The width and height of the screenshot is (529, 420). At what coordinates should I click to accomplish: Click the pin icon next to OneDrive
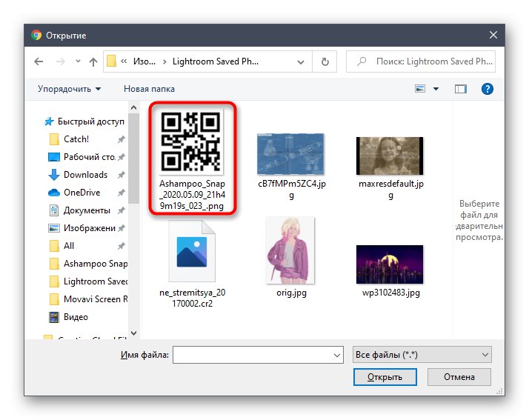(x=121, y=193)
